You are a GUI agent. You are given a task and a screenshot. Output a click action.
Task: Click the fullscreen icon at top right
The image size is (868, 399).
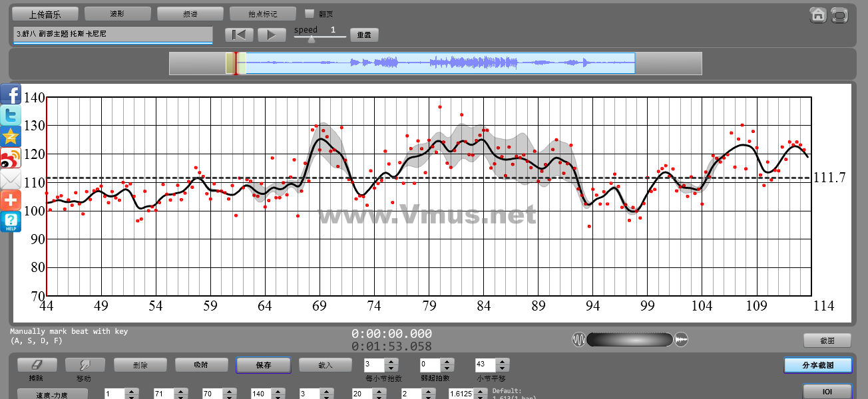[x=840, y=15]
